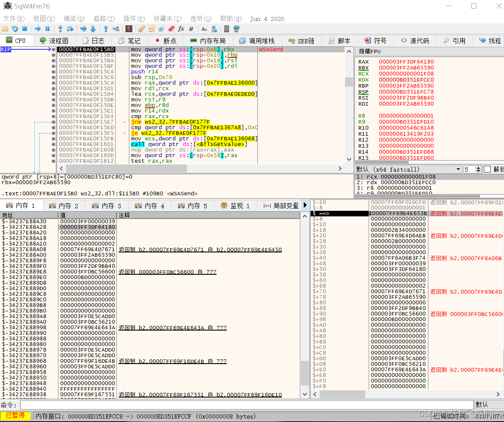Image resolution: width=504 pixels, height=422 pixels.
Task: Pause execution using the pause icon
Action: point(48,29)
